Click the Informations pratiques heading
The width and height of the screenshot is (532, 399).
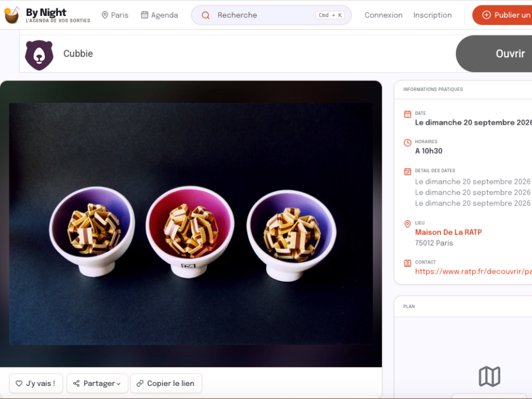coord(433,89)
